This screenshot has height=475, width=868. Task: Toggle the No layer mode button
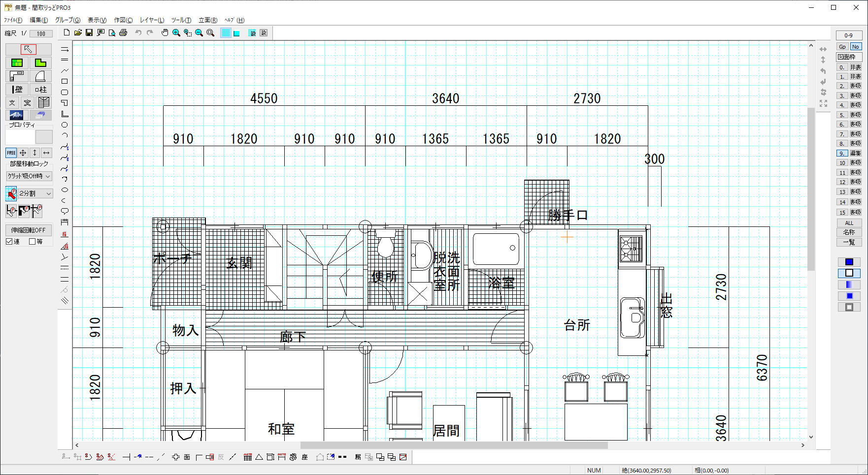(855, 47)
